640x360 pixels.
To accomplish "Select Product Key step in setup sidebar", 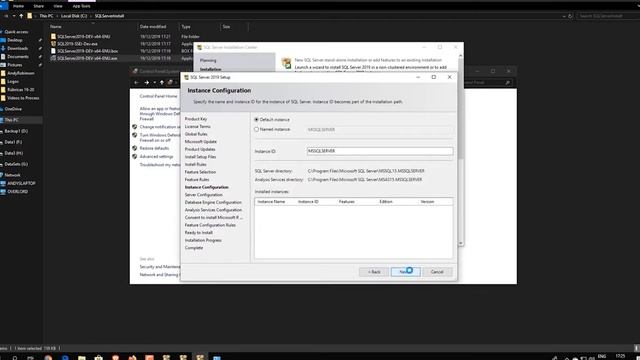I will pos(196,119).
